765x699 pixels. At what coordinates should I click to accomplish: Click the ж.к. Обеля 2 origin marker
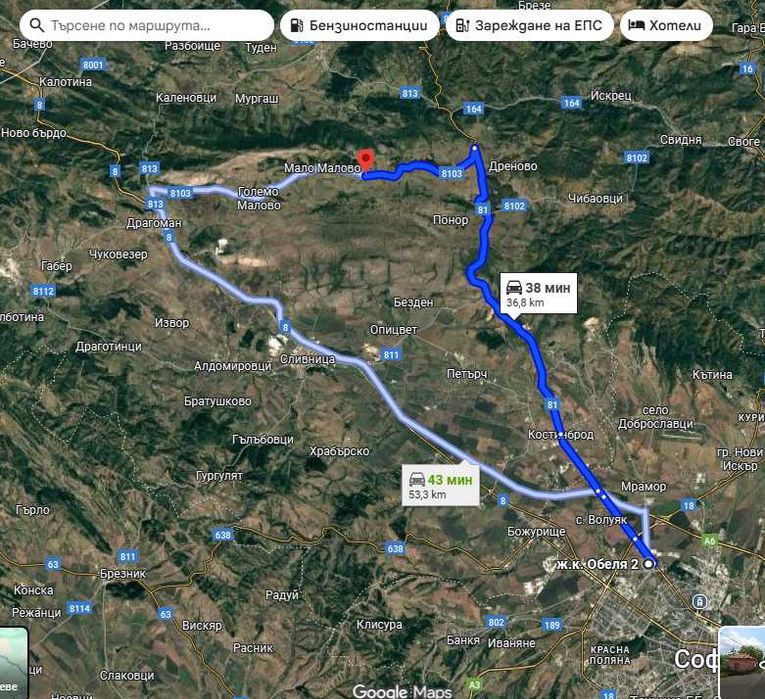pyautogui.click(x=648, y=564)
